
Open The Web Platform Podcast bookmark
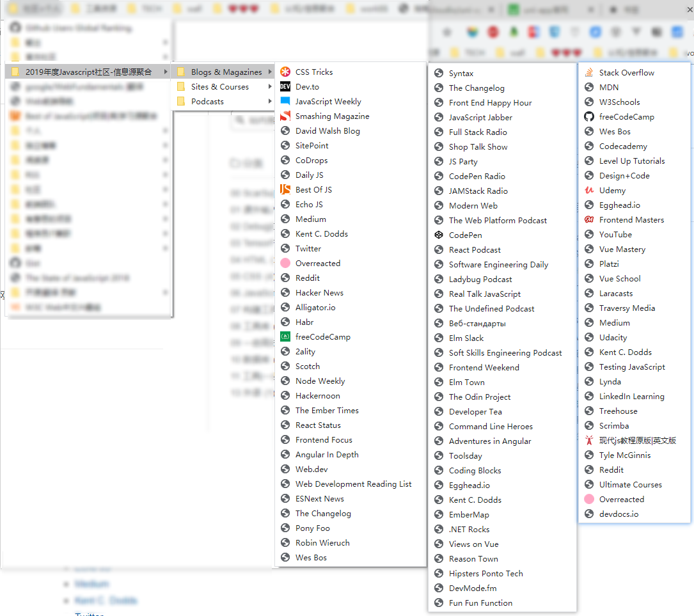tap(502, 221)
